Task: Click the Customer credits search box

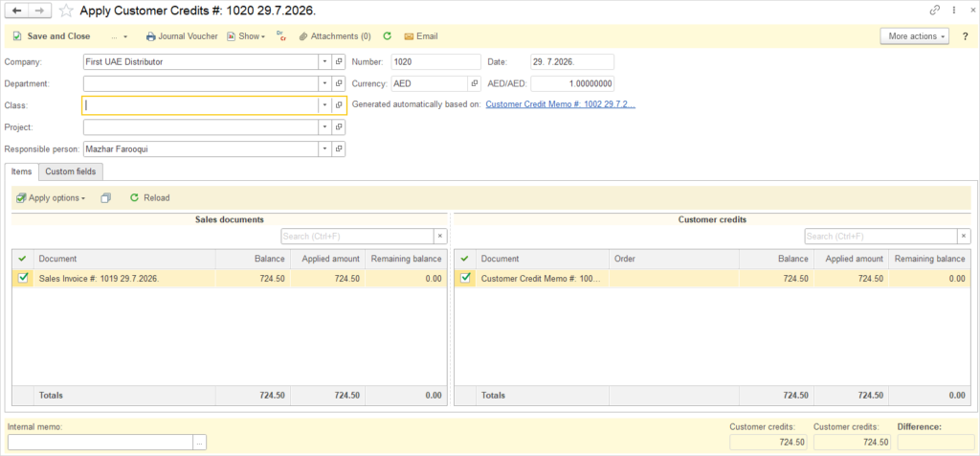Action: point(880,236)
